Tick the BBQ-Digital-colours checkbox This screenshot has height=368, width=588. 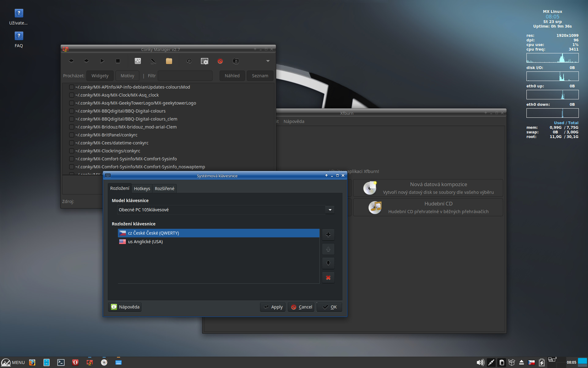point(71,111)
